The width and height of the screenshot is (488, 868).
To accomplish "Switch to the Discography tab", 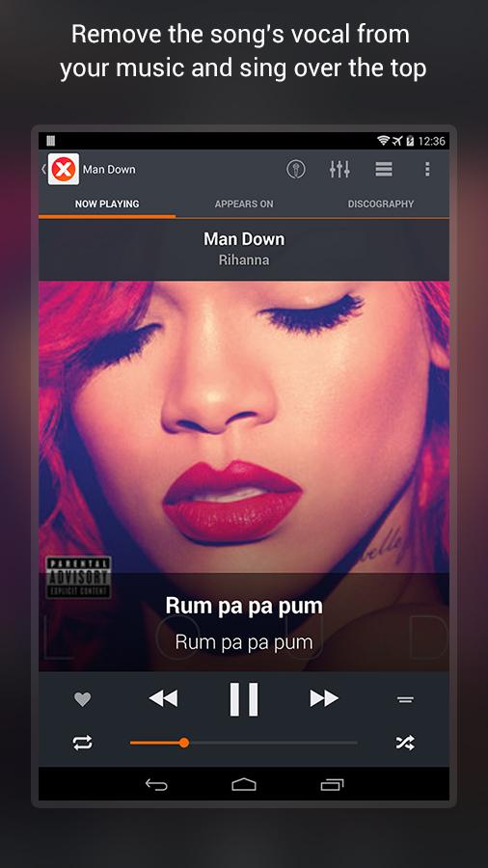I will tap(381, 203).
